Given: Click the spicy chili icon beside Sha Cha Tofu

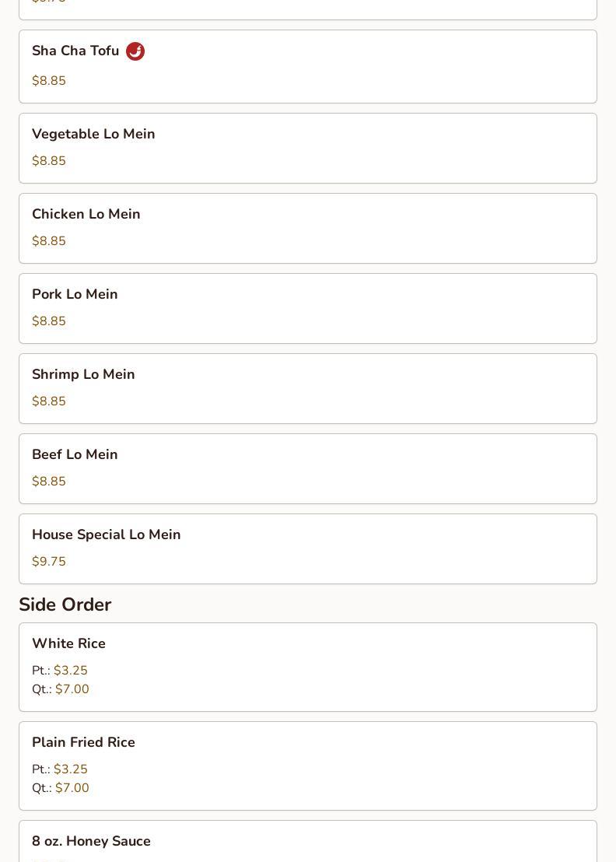Looking at the screenshot, I should click(135, 51).
